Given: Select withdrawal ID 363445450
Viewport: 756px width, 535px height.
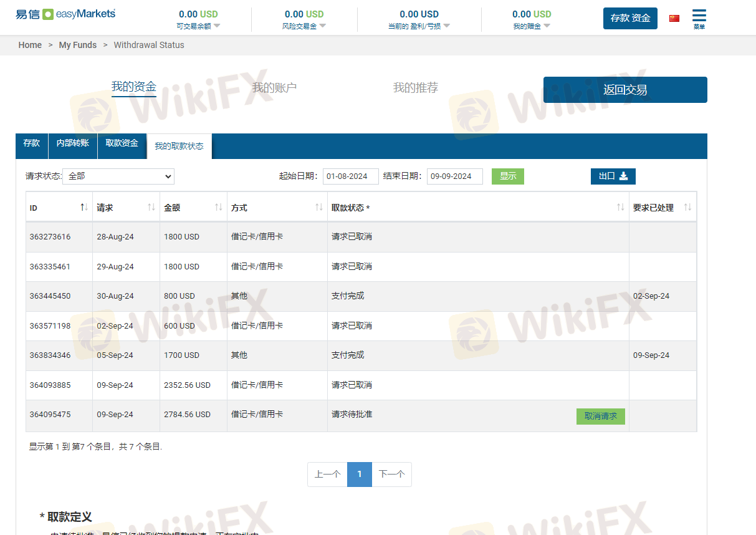Looking at the screenshot, I should [x=50, y=296].
